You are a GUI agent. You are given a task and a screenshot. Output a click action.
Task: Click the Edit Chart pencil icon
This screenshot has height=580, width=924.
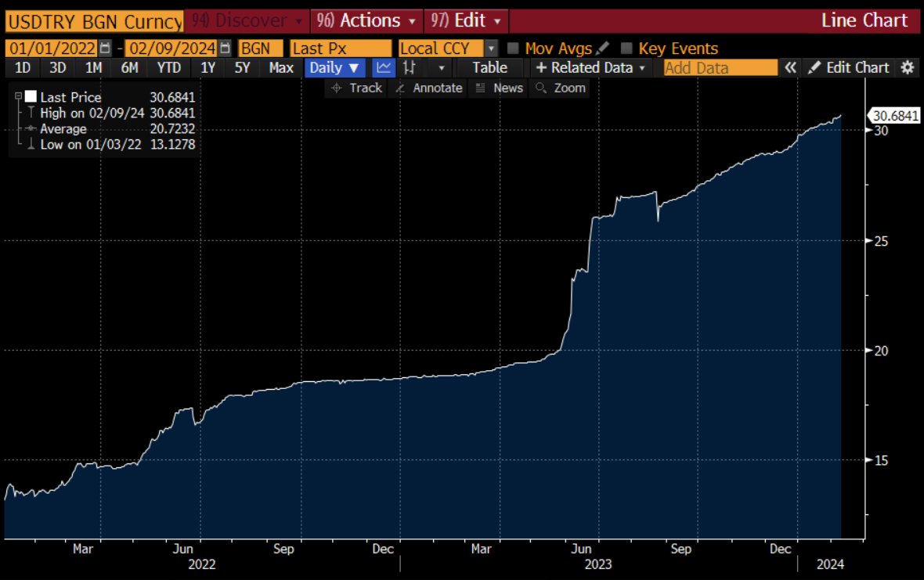815,67
